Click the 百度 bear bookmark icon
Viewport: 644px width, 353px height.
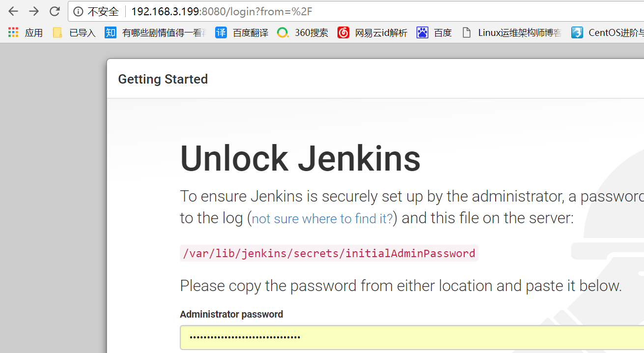click(422, 32)
